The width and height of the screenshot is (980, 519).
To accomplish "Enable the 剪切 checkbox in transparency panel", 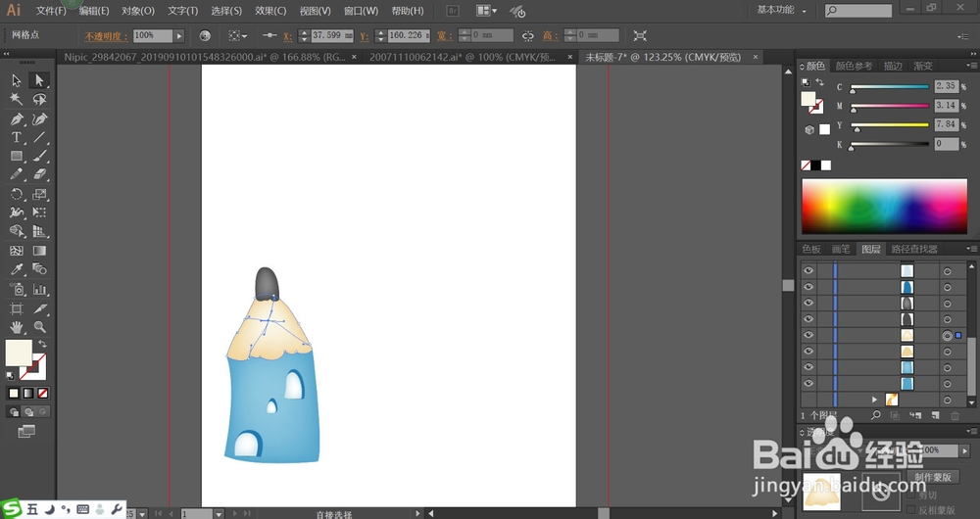I will coord(910,495).
